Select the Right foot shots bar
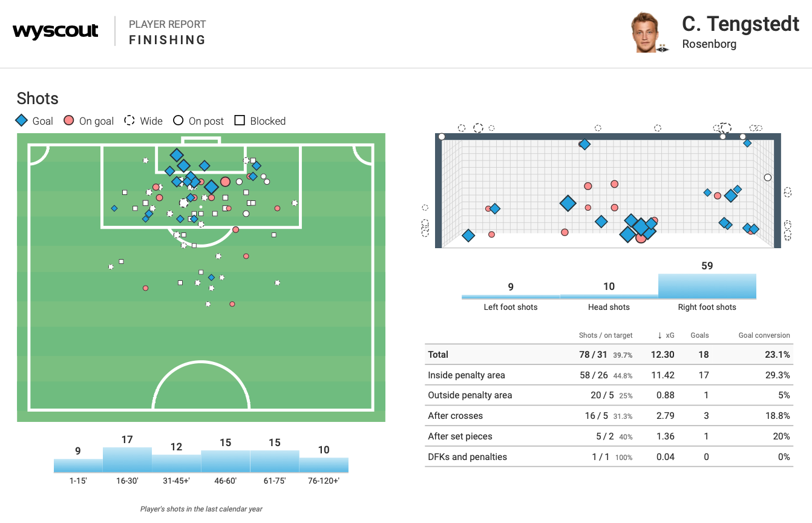The height and width of the screenshot is (523, 812). 707,286
